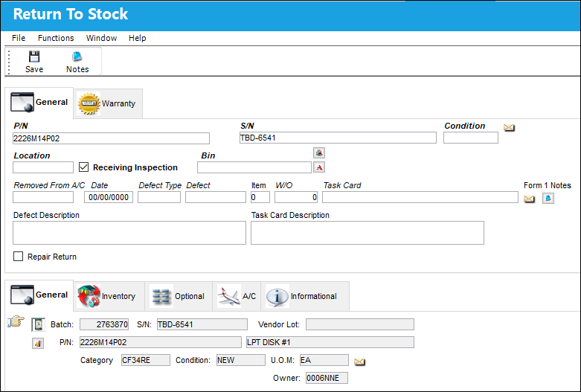The height and width of the screenshot is (392, 581).
Task: Click the Item number field
Action: 260,197
